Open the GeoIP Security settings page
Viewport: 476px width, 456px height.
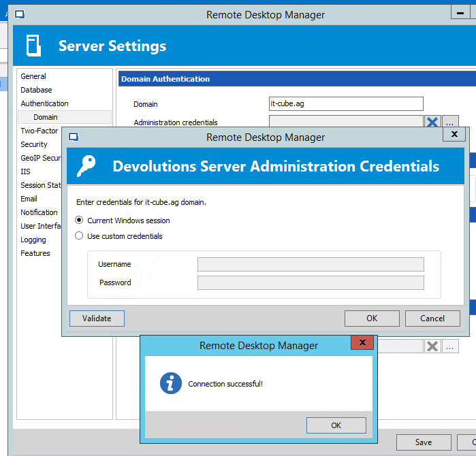[x=41, y=158]
